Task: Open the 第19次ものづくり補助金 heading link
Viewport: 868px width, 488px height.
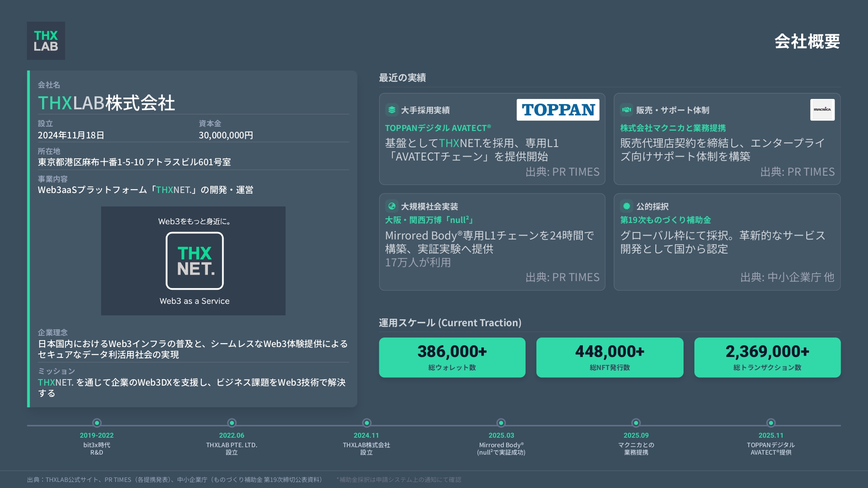Action: 665,220
